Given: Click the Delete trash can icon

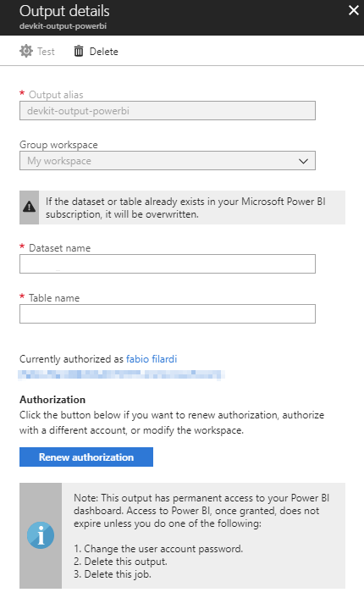Looking at the screenshot, I should [79, 51].
